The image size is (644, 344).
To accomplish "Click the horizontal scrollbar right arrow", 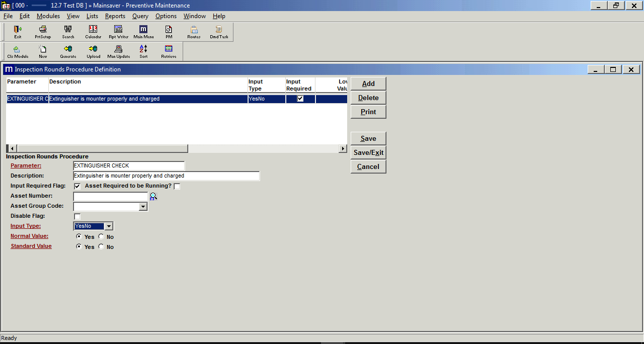I will [343, 148].
